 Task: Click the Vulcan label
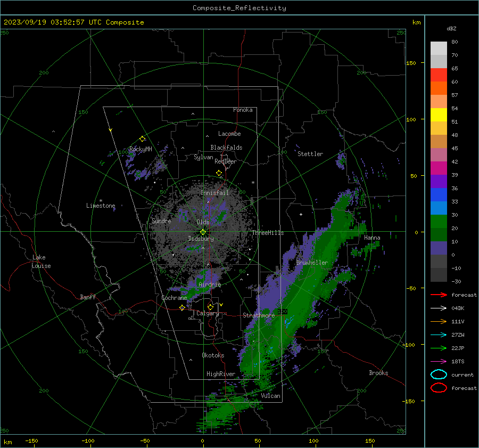(270, 396)
